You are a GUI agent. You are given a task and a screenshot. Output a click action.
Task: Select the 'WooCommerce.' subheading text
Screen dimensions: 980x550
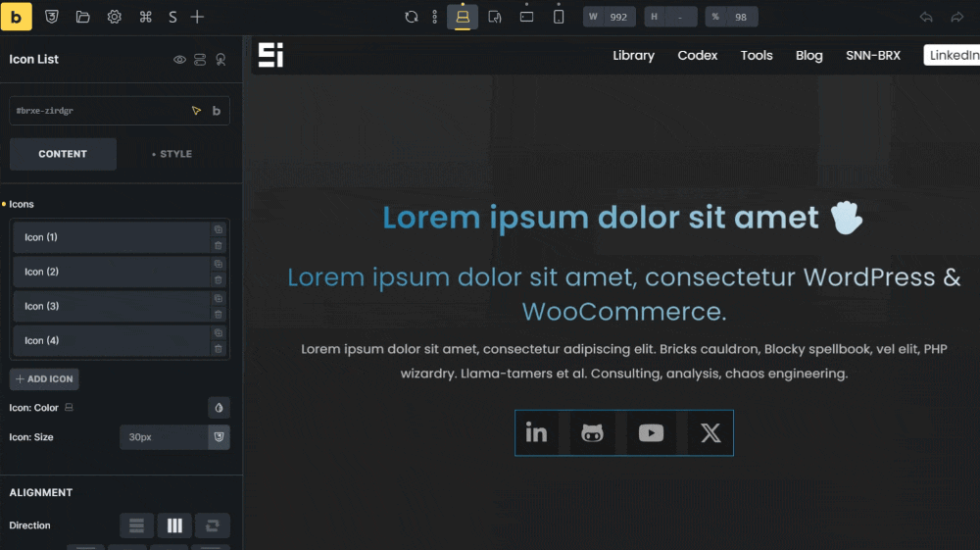[623, 311]
